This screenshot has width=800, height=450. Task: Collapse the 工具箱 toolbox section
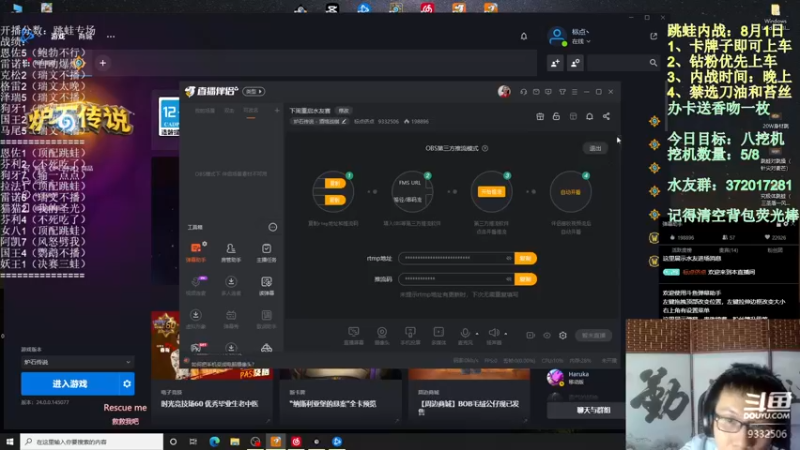[x=273, y=227]
